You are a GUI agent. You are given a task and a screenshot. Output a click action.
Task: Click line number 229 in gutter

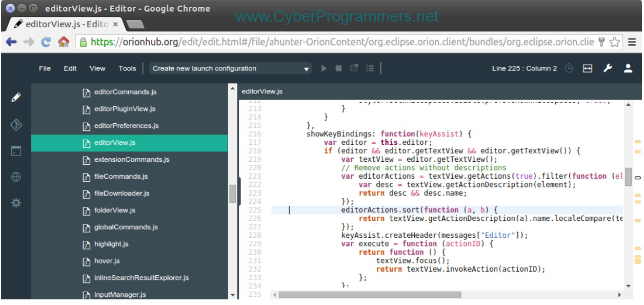pyautogui.click(x=254, y=243)
